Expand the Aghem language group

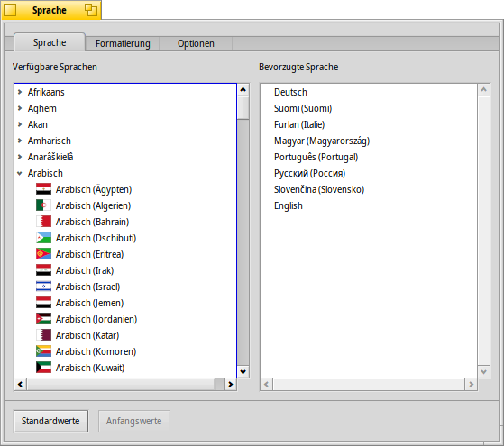[20, 108]
